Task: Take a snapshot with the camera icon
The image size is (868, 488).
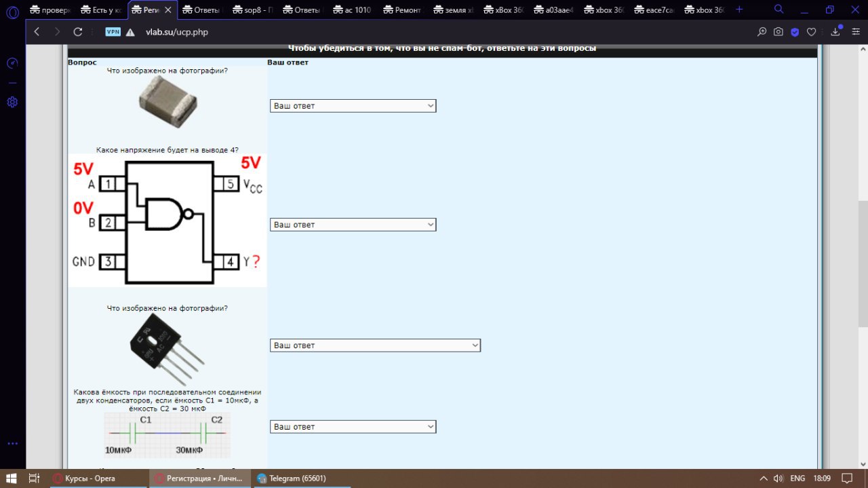Action: click(x=778, y=32)
